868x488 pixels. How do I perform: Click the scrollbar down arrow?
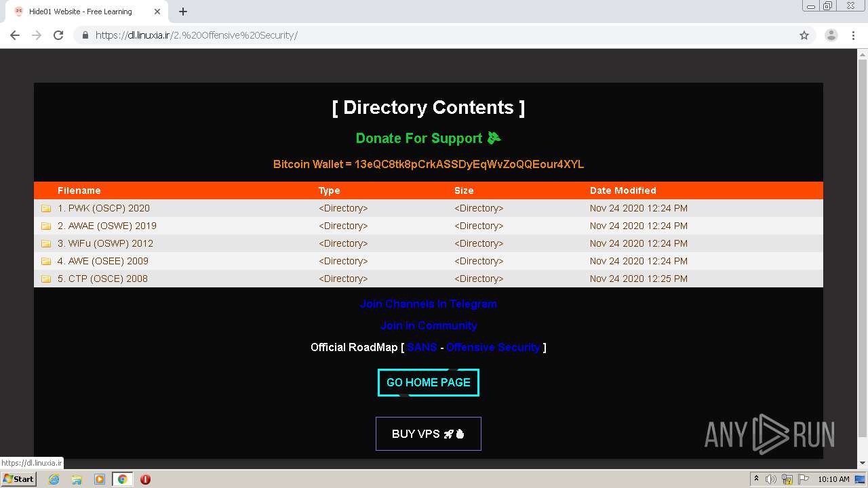(x=863, y=463)
